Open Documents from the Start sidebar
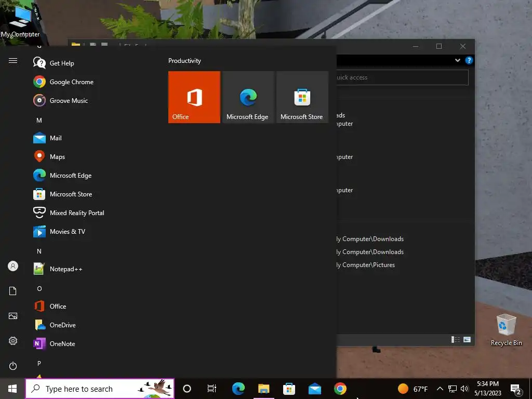The width and height of the screenshot is (532, 399). pyautogui.click(x=13, y=291)
